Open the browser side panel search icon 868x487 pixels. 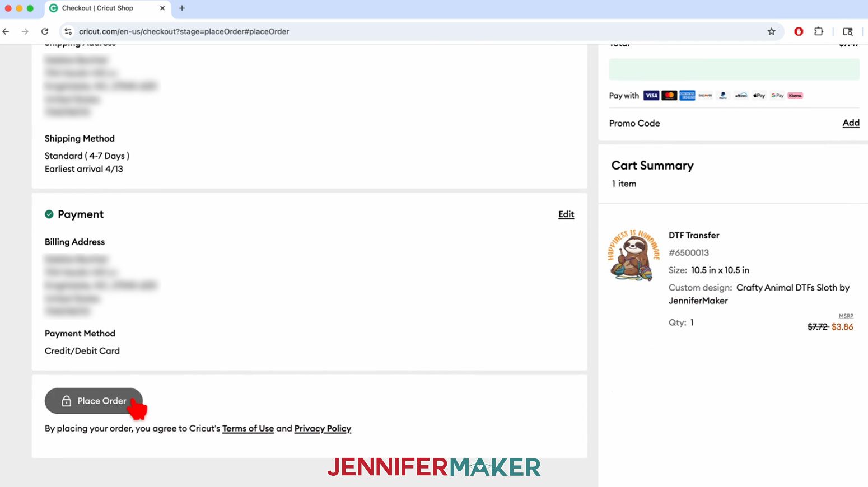click(848, 31)
